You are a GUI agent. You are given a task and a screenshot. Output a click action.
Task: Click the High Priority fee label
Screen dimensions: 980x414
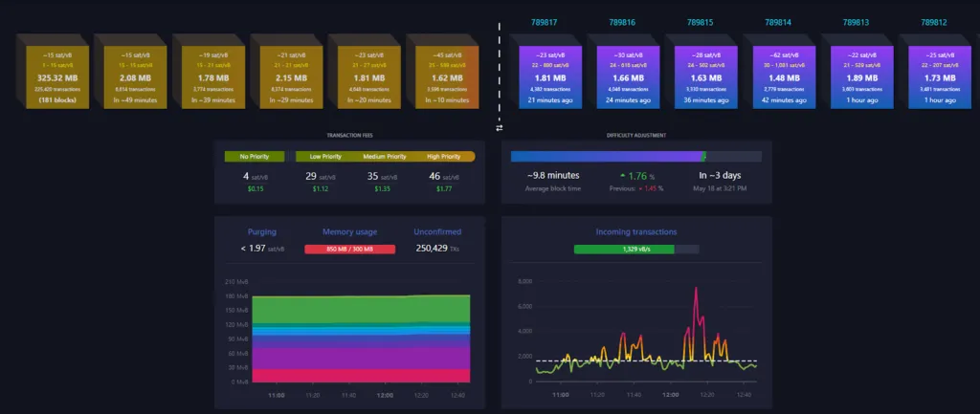444,157
